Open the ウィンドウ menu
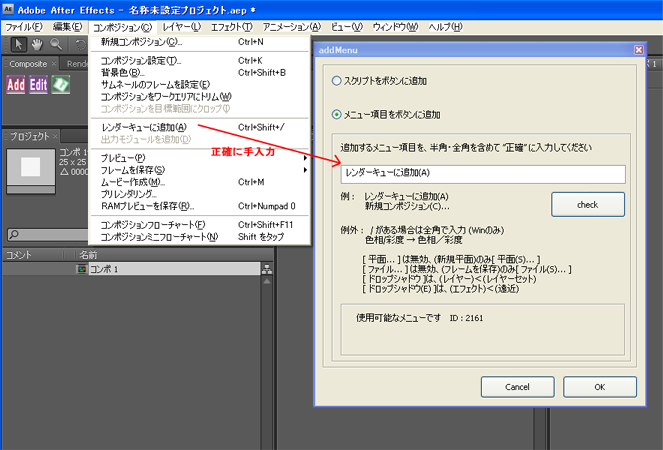 [x=395, y=27]
